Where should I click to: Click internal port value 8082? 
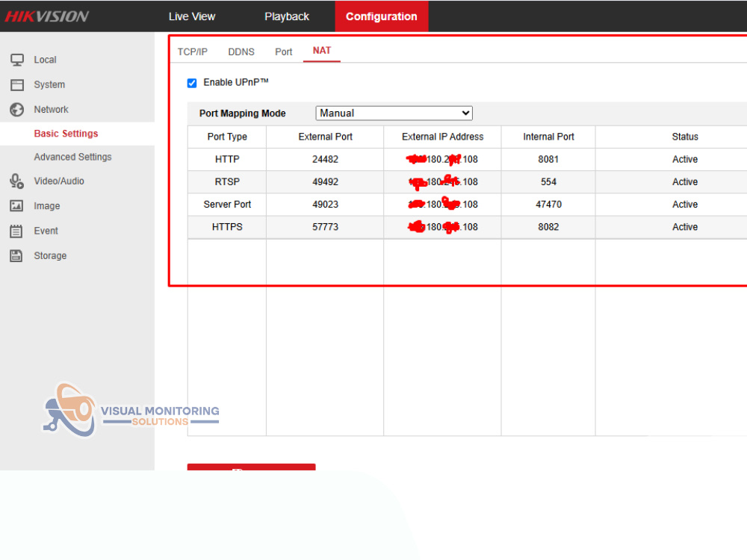click(x=548, y=227)
